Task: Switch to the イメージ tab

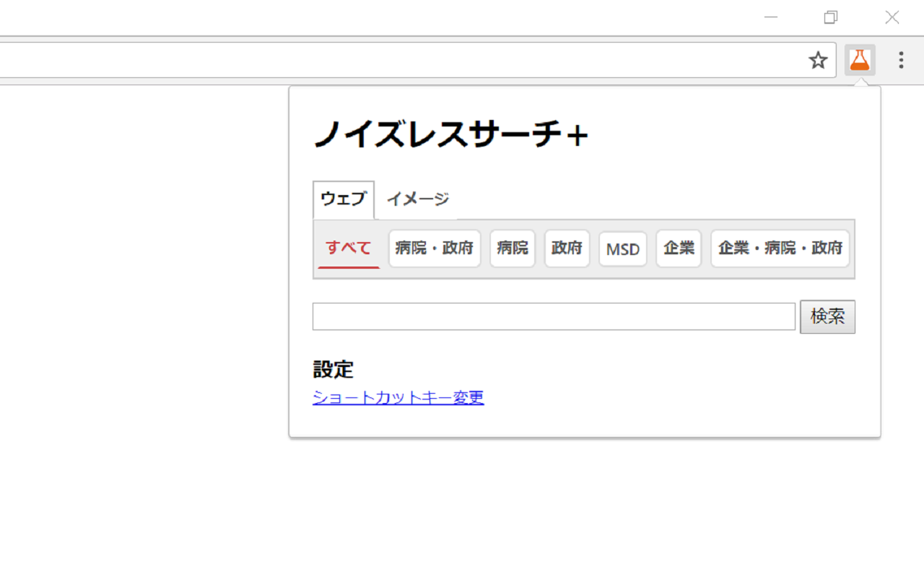Action: (417, 199)
